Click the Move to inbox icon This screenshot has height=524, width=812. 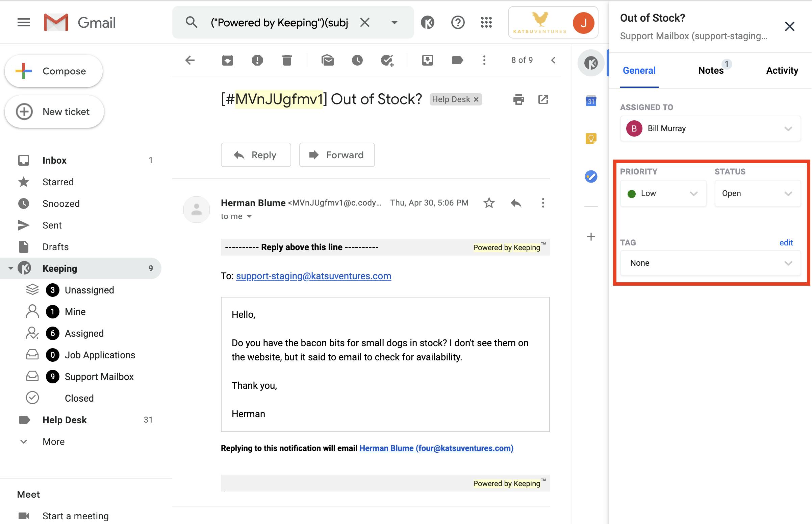(x=427, y=60)
